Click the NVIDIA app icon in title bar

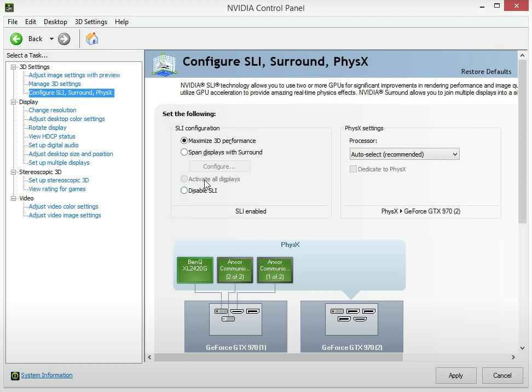pyautogui.click(x=9, y=7)
